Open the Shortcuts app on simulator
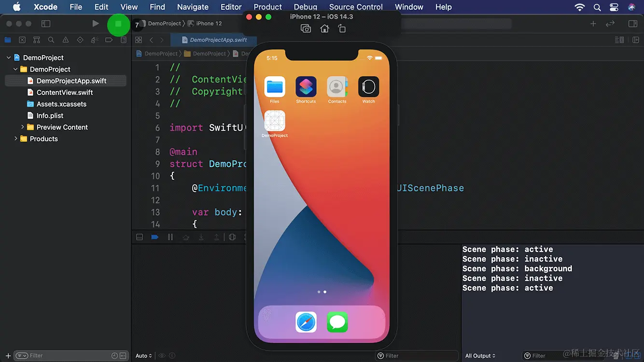The height and width of the screenshot is (362, 644). point(306,87)
